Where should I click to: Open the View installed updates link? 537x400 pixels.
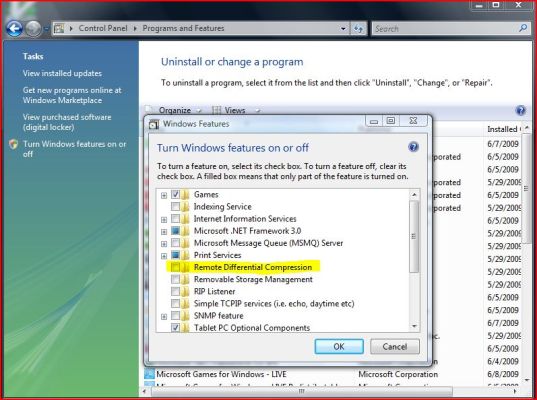pyautogui.click(x=62, y=73)
